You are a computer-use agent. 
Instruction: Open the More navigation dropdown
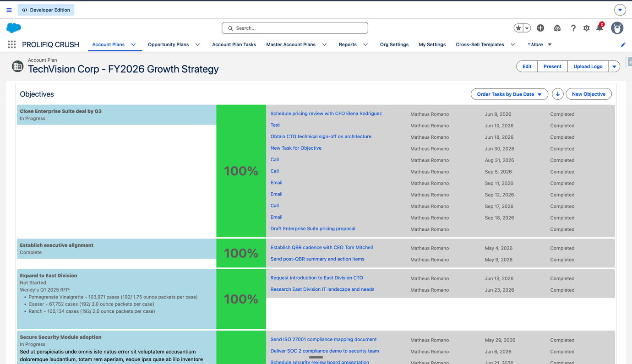point(540,44)
